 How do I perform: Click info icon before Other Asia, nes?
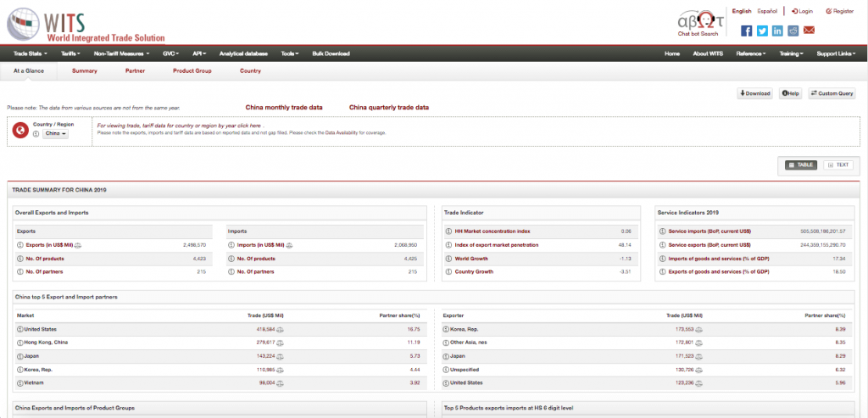(x=446, y=343)
